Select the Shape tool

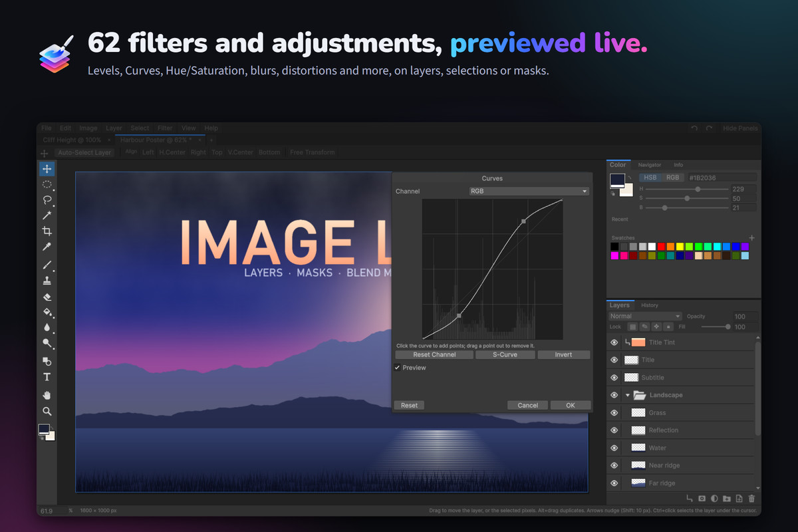click(x=47, y=361)
